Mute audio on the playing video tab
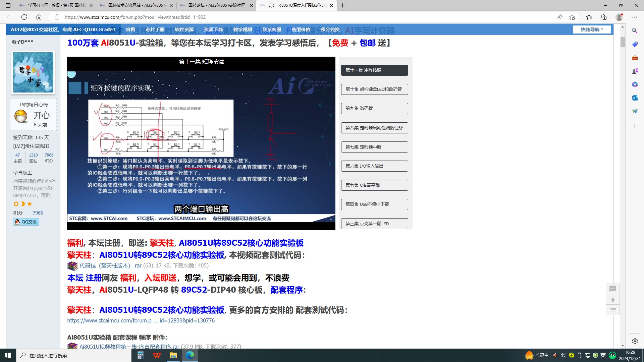 click(271, 5)
